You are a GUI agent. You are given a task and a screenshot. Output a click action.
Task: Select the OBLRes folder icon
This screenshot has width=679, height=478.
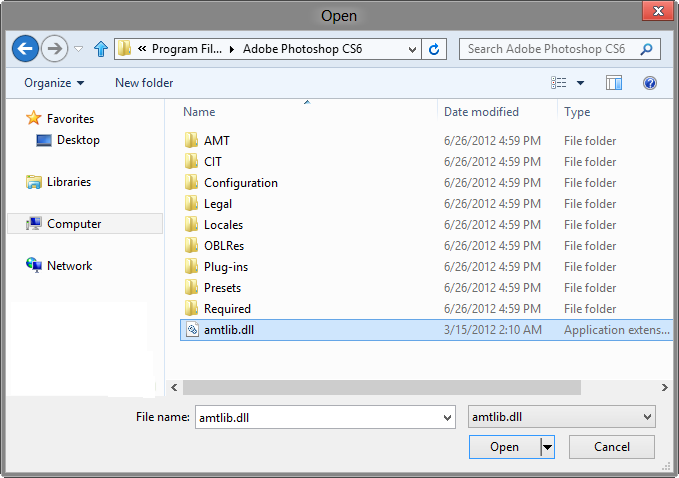pyautogui.click(x=191, y=245)
